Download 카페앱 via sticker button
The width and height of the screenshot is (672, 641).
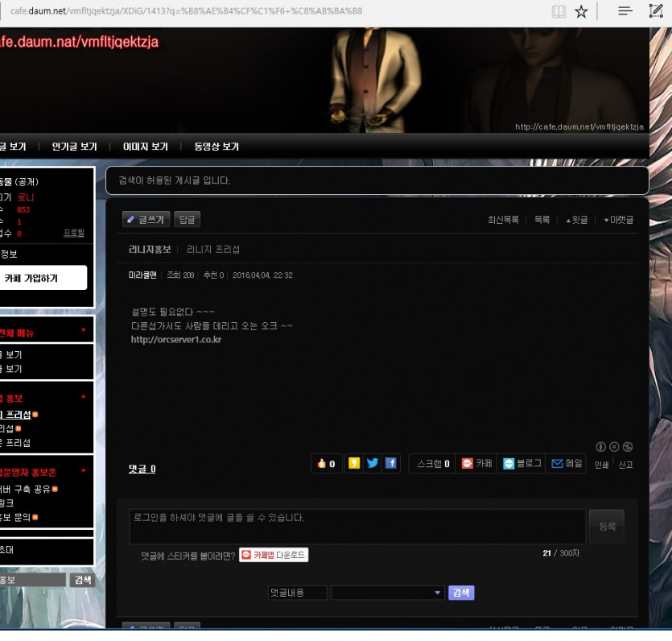[274, 555]
